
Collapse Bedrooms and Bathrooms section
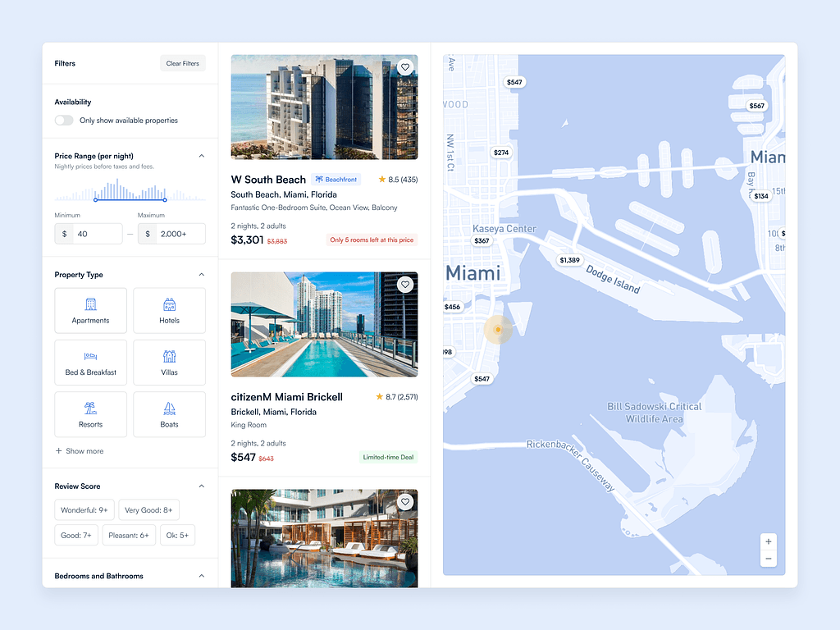point(202,576)
